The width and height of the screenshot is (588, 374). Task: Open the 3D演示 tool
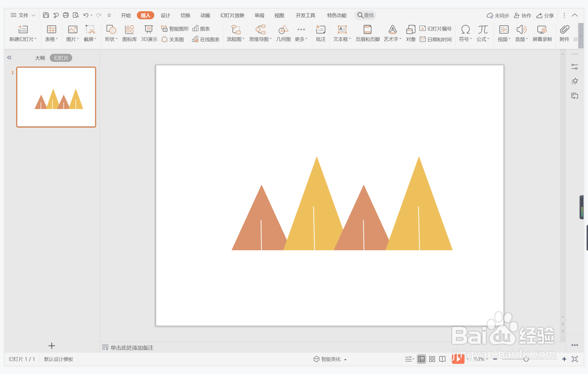pos(149,33)
